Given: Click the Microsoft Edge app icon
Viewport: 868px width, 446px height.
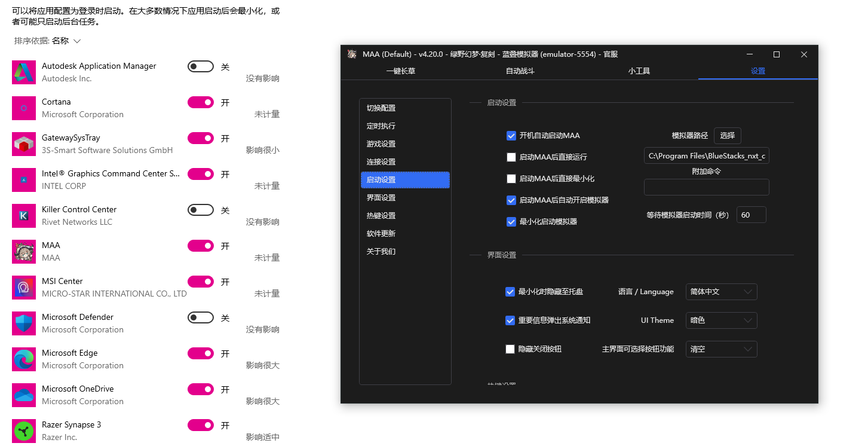Looking at the screenshot, I should click(x=23, y=359).
